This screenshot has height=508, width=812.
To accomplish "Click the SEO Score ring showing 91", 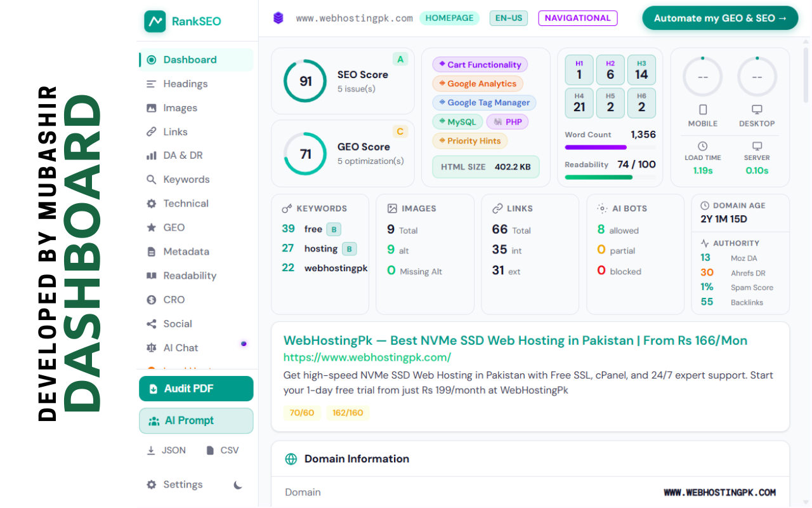I will 305,81.
